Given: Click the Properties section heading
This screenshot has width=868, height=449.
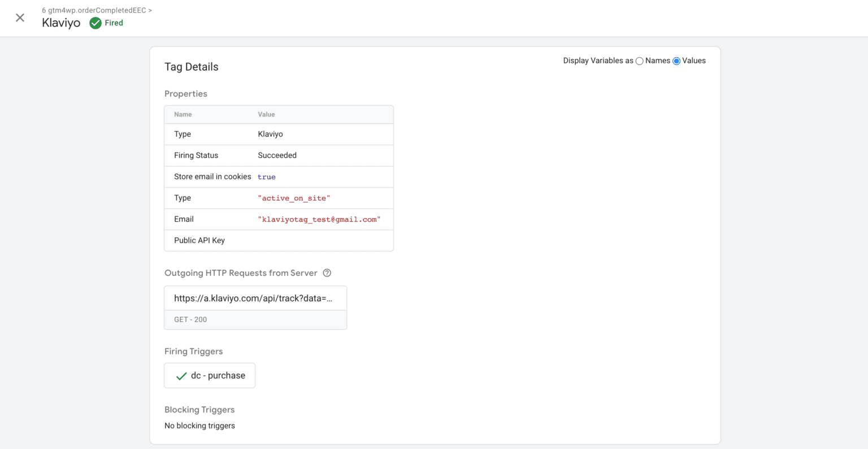Looking at the screenshot, I should (186, 94).
